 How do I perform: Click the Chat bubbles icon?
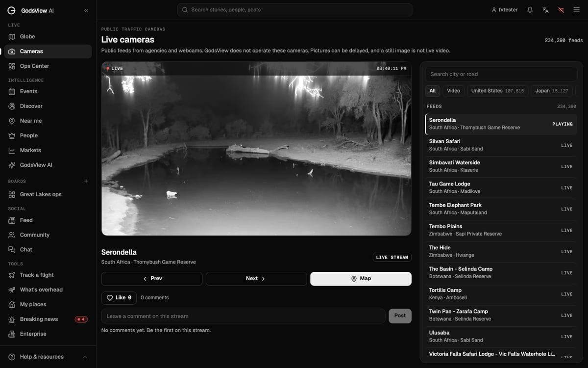(x=12, y=250)
